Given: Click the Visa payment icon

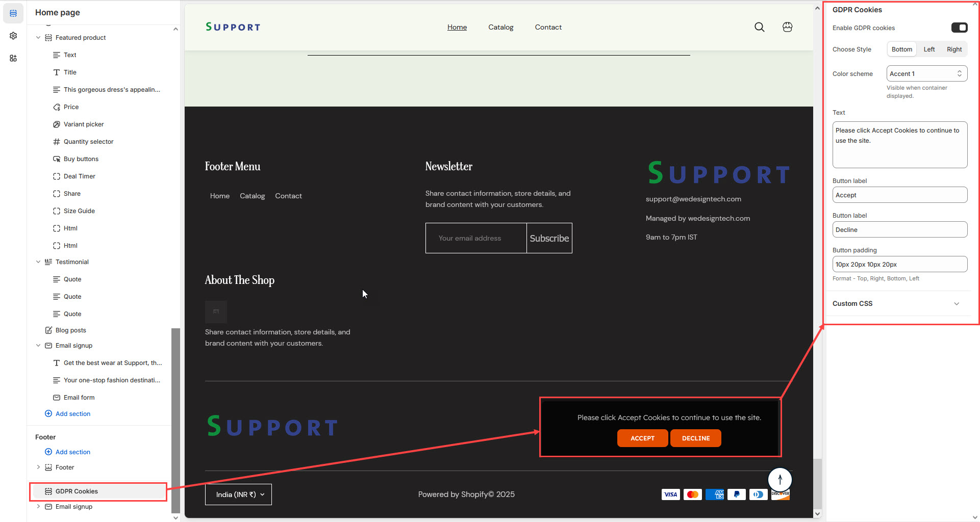Looking at the screenshot, I should point(670,494).
